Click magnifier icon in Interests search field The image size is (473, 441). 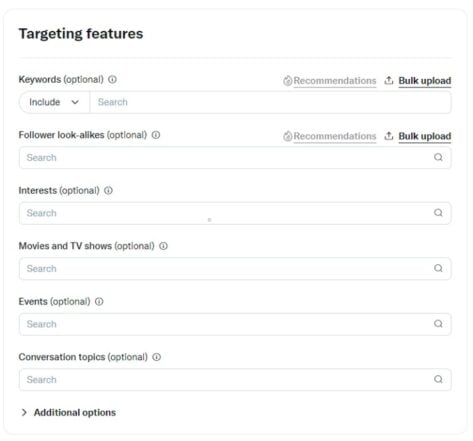(x=438, y=213)
